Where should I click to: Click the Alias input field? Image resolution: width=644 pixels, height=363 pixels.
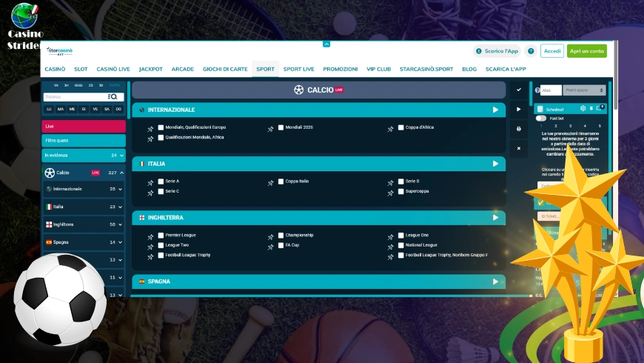[x=551, y=90]
